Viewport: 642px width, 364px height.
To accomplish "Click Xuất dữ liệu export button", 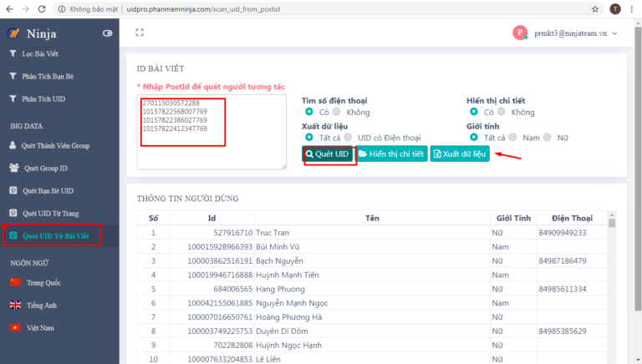I will [x=460, y=154].
